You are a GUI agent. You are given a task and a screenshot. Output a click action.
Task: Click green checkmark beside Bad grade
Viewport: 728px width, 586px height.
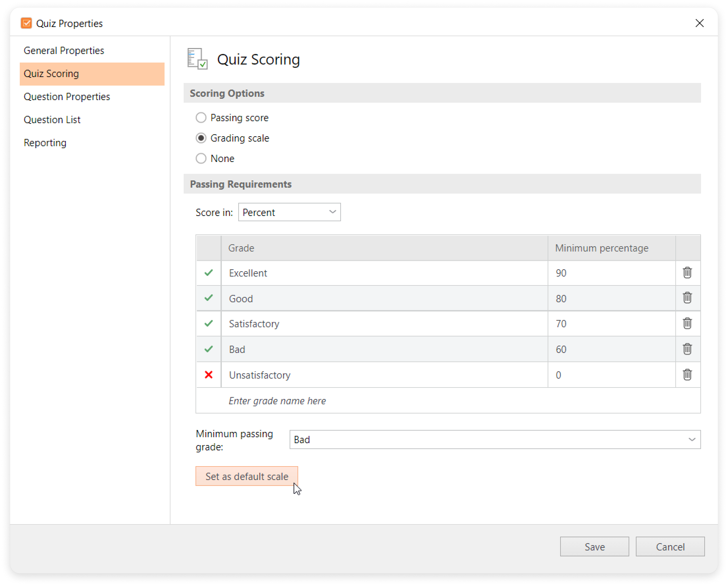pyautogui.click(x=209, y=349)
